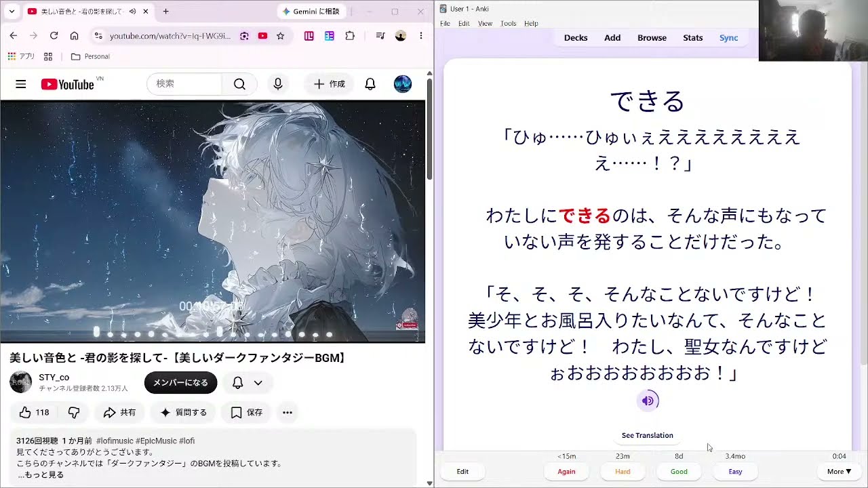Click the 質問する ask button

click(x=183, y=412)
